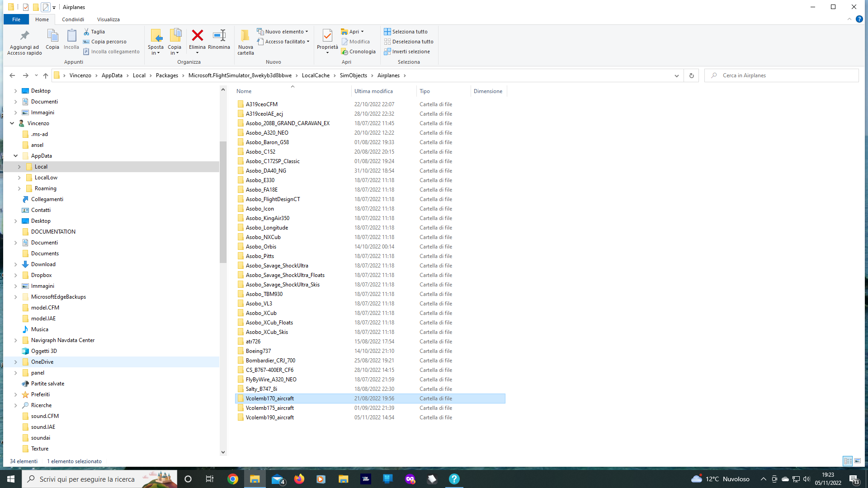868x488 pixels.
Task: Switch to the Visualizza ribbon tab
Action: click(108, 19)
